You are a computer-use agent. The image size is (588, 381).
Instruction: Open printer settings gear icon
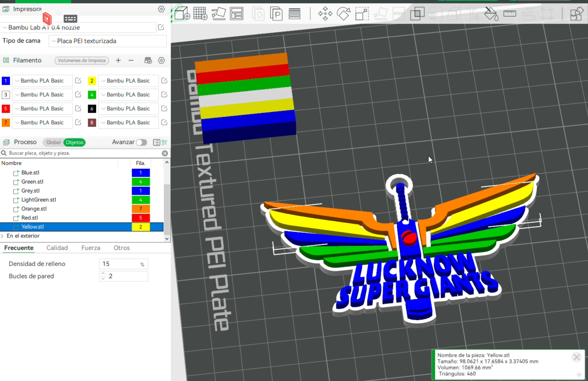pyautogui.click(x=161, y=9)
